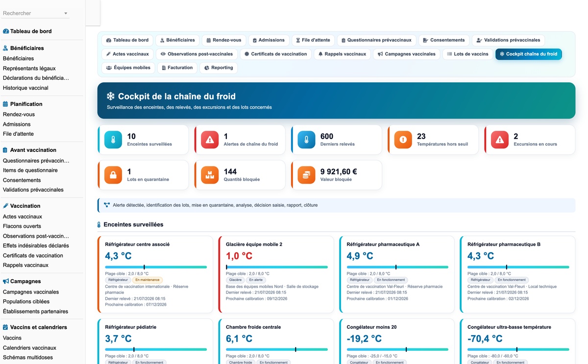Image resolution: width=588 pixels, height=364 pixels.
Task: Click the coins icon for Valeur bloquée
Action: point(306,175)
